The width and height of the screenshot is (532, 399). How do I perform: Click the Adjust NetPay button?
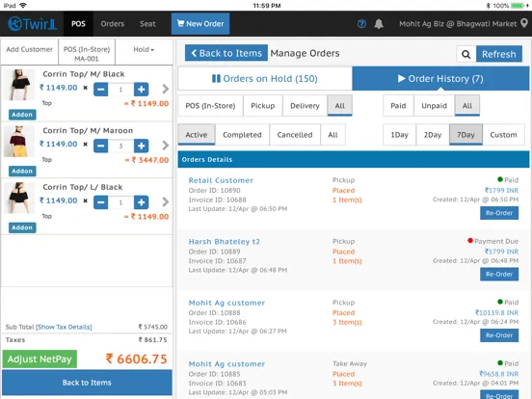(x=40, y=359)
